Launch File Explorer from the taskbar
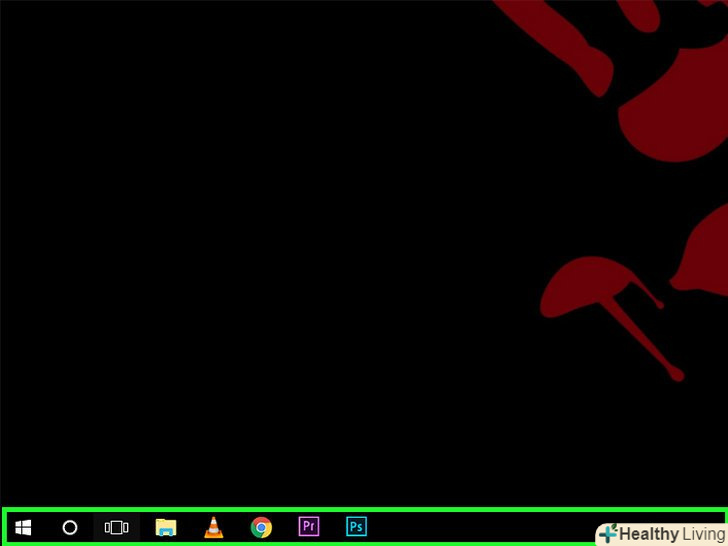Screen dimensions: 728x546 pos(166,527)
